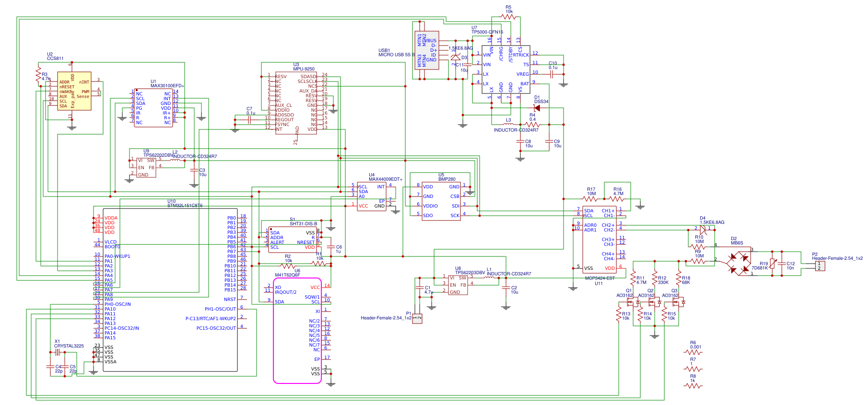Select capacitor C2 10u
Viewport: 868px width, 405px height.
[506, 288]
